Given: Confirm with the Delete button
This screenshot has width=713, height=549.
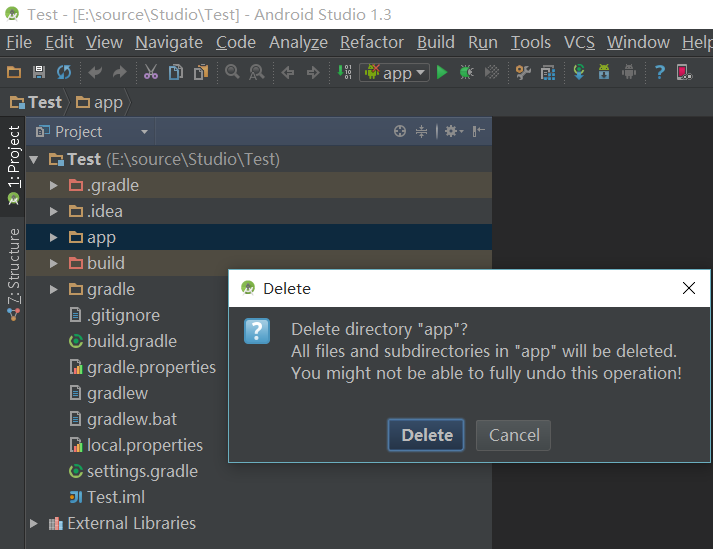Looking at the screenshot, I should pyautogui.click(x=427, y=435).
